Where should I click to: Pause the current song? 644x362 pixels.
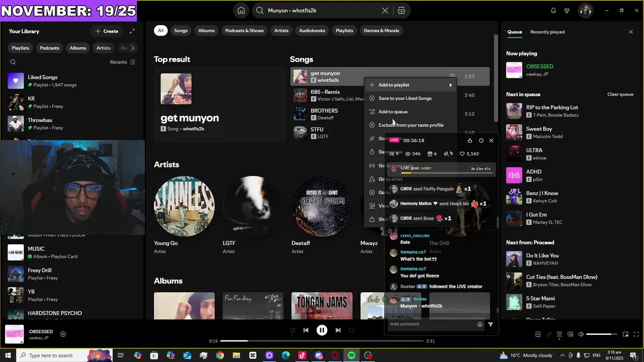[322, 330]
